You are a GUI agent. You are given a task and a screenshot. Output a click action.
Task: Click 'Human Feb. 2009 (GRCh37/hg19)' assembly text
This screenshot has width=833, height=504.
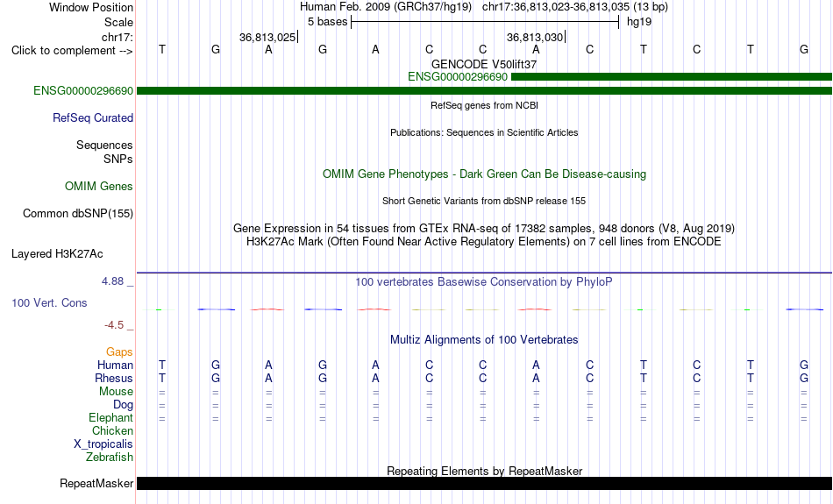386,7
